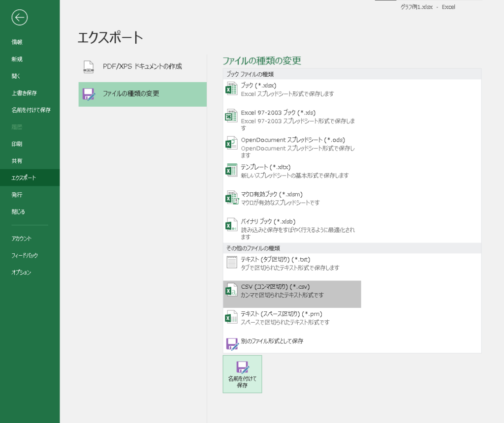
Task: Select ブック (*.xlsx) file type text
Action: pyautogui.click(x=258, y=86)
